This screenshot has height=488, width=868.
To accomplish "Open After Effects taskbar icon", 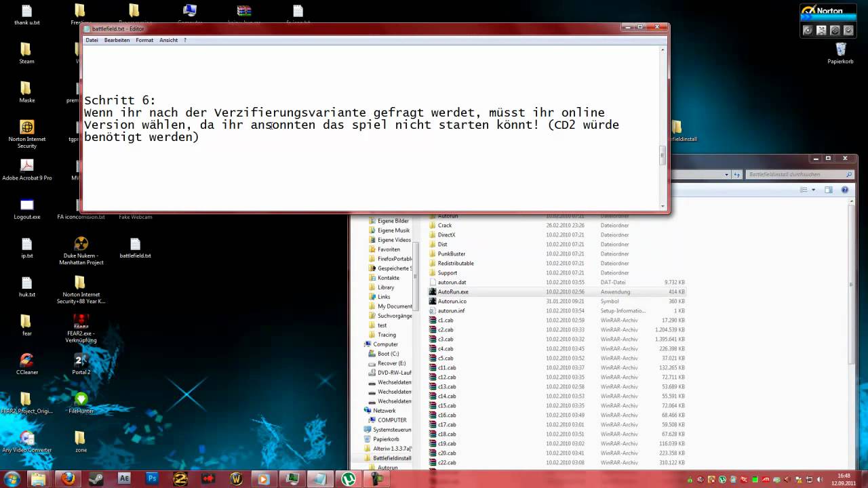I will click(x=124, y=479).
